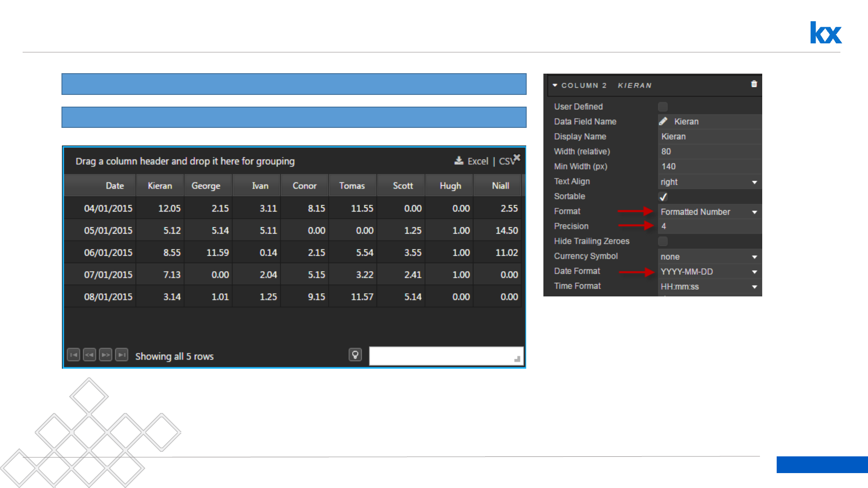The height and width of the screenshot is (488, 868).
Task: Open the Text Align dropdown
Action: pos(708,182)
